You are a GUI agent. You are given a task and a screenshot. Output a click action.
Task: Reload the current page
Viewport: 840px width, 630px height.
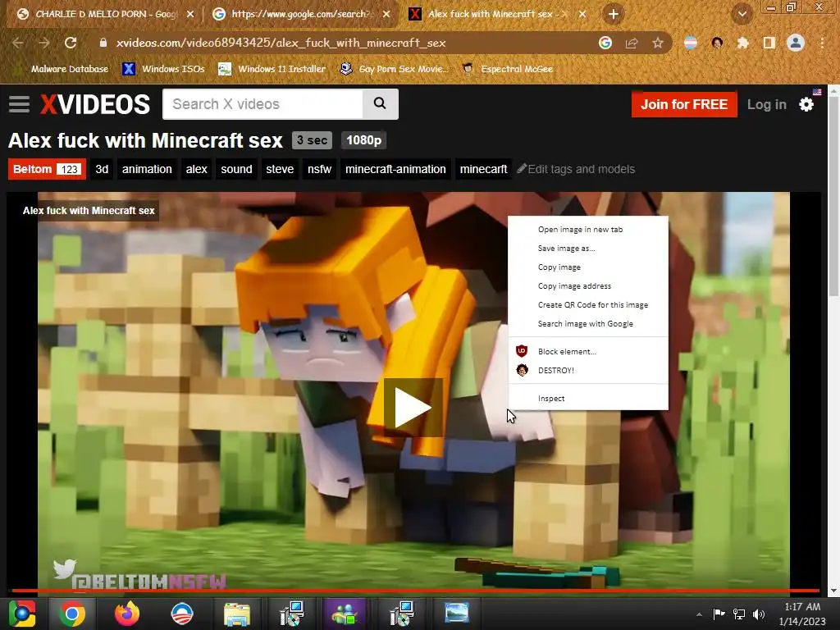[71, 43]
